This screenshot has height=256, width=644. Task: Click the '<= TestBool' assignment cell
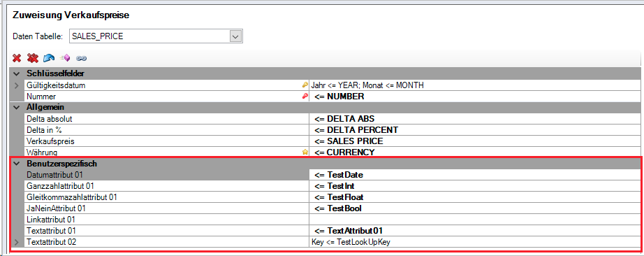click(x=476, y=208)
